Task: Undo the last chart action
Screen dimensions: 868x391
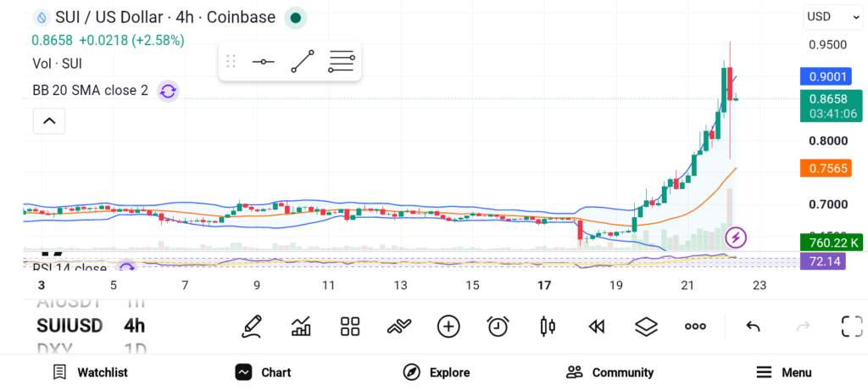Action: coord(753,327)
